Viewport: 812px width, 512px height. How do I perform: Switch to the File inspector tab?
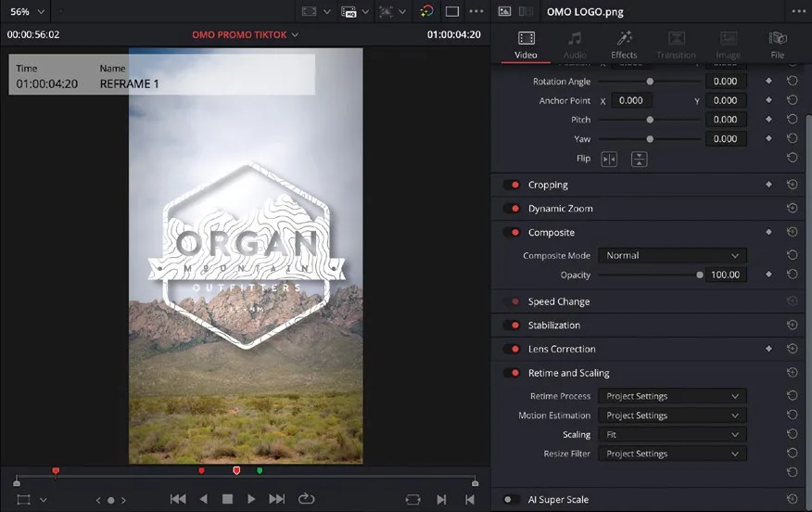pos(778,45)
